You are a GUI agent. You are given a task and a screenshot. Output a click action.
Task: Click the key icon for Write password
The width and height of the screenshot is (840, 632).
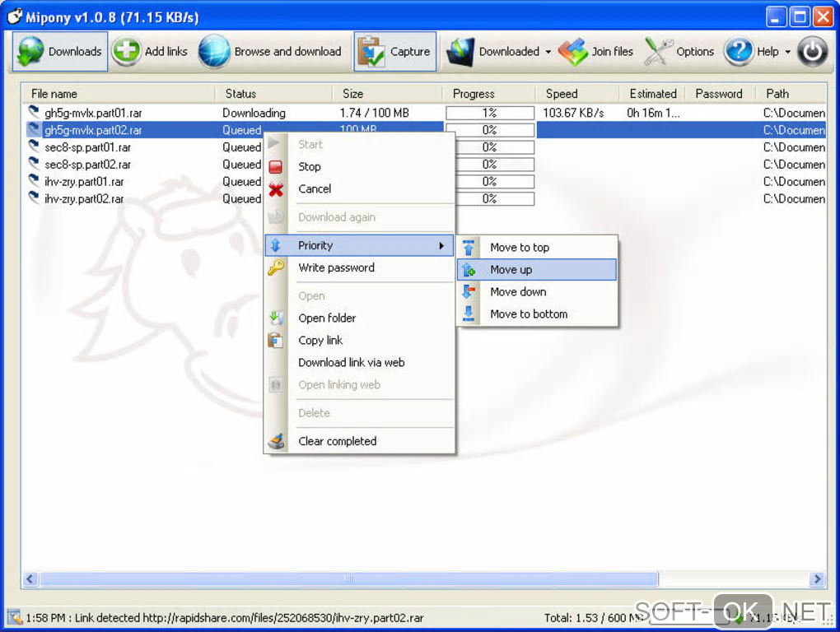276,267
